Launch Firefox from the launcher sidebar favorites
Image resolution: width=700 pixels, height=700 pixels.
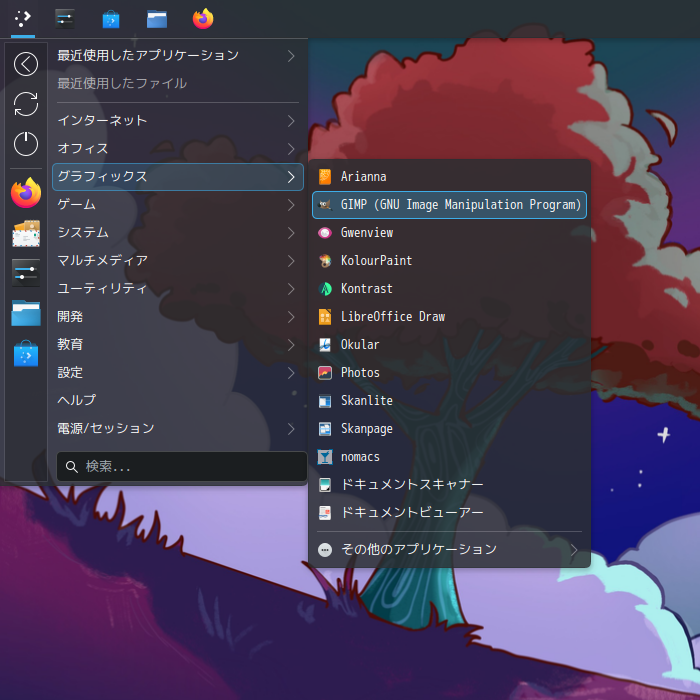click(26, 193)
